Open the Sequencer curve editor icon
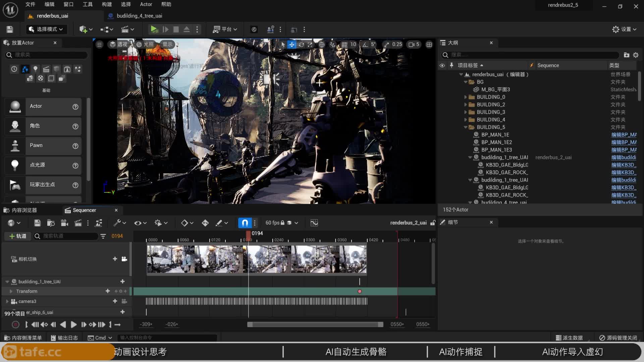Image resolution: width=644 pixels, height=362 pixels. [314, 223]
